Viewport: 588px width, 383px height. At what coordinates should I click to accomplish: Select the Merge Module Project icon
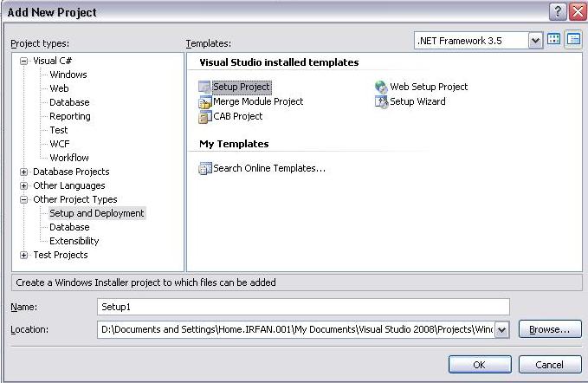(x=205, y=101)
